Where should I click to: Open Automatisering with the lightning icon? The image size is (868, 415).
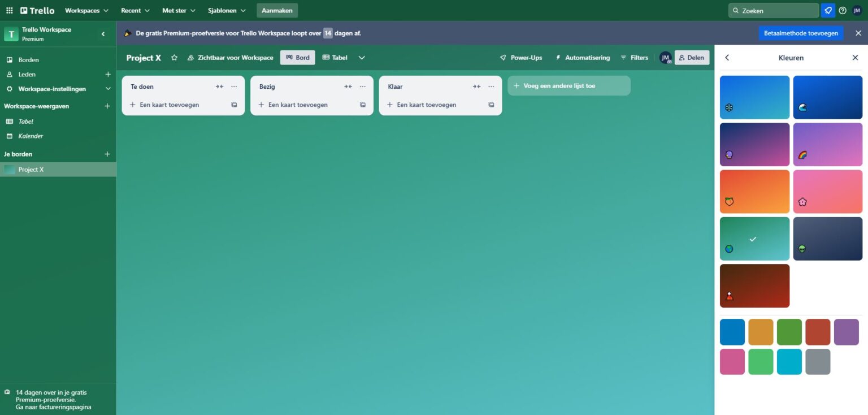coord(582,57)
